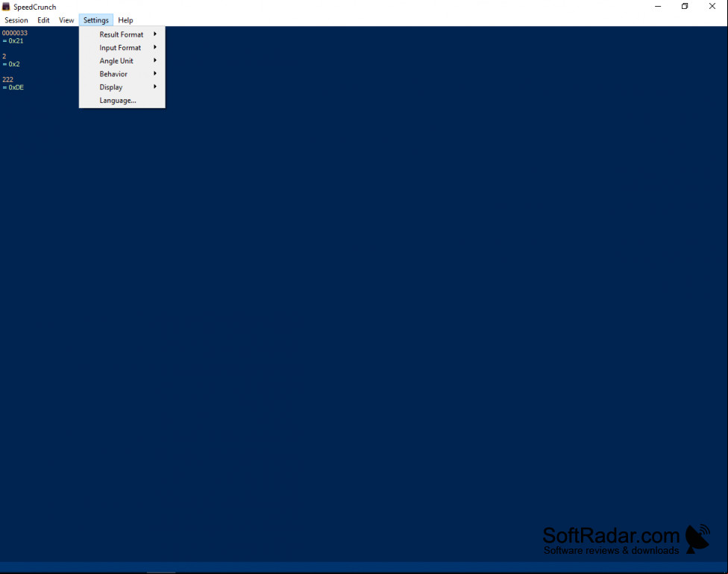Select the result = 0x2
This screenshot has width=728, height=574.
coord(11,64)
